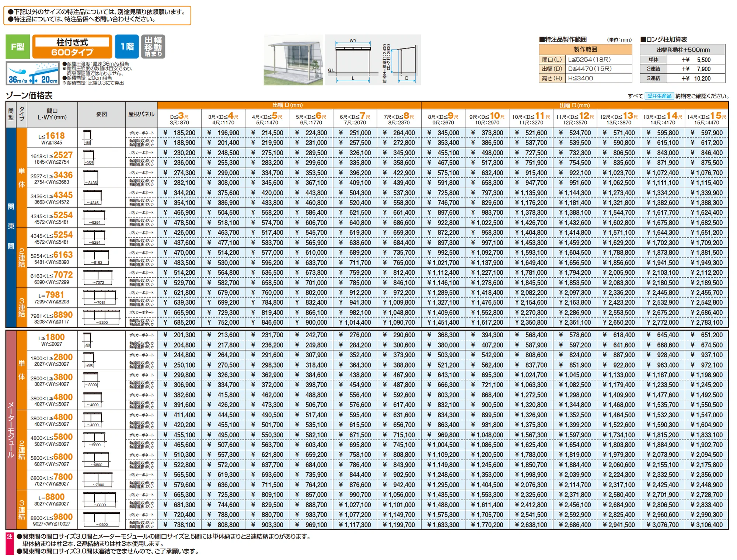Image resolution: width=737 pixels, height=560 pixels.
Task: Click the ~7072 shape diagram icon
Action: pos(98,277)
